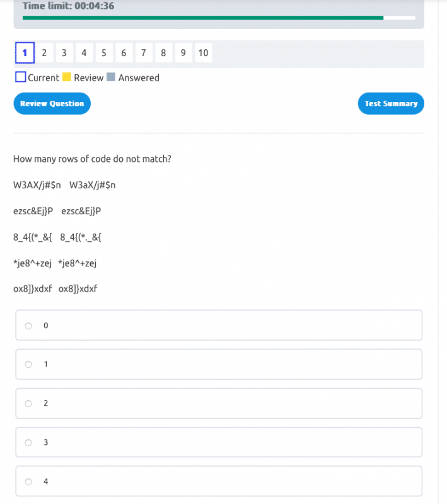Pick answer option 3

28,442
